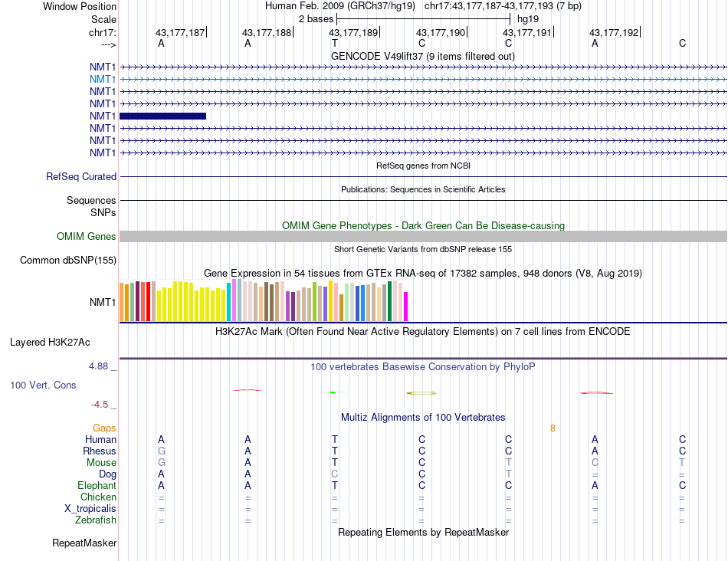Click the magenta bar in GTEx chart

click(x=406, y=307)
